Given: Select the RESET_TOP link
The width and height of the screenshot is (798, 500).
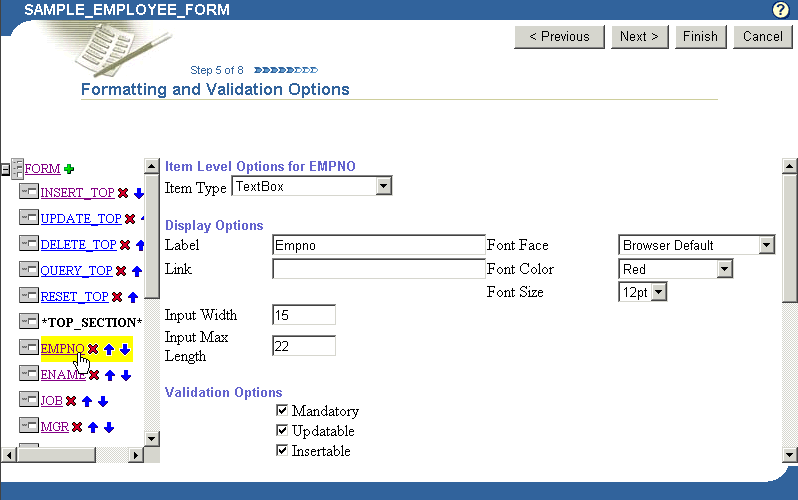Looking at the screenshot, I should pyautogui.click(x=74, y=296).
